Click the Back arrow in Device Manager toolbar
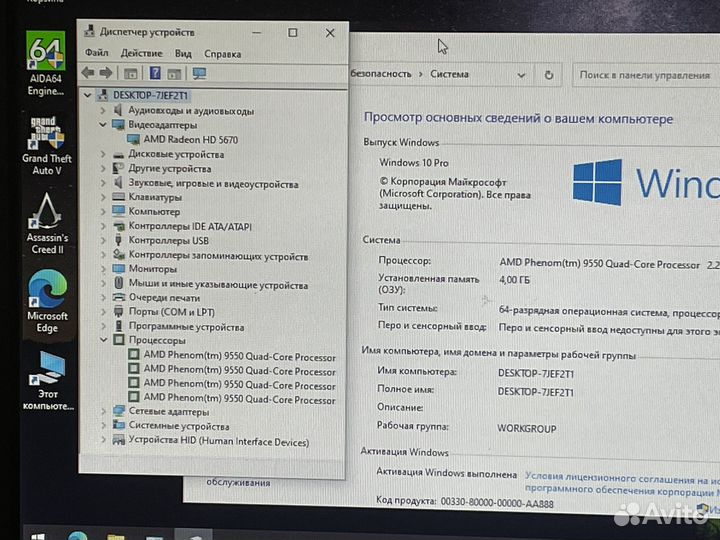720x540 pixels. (88, 73)
